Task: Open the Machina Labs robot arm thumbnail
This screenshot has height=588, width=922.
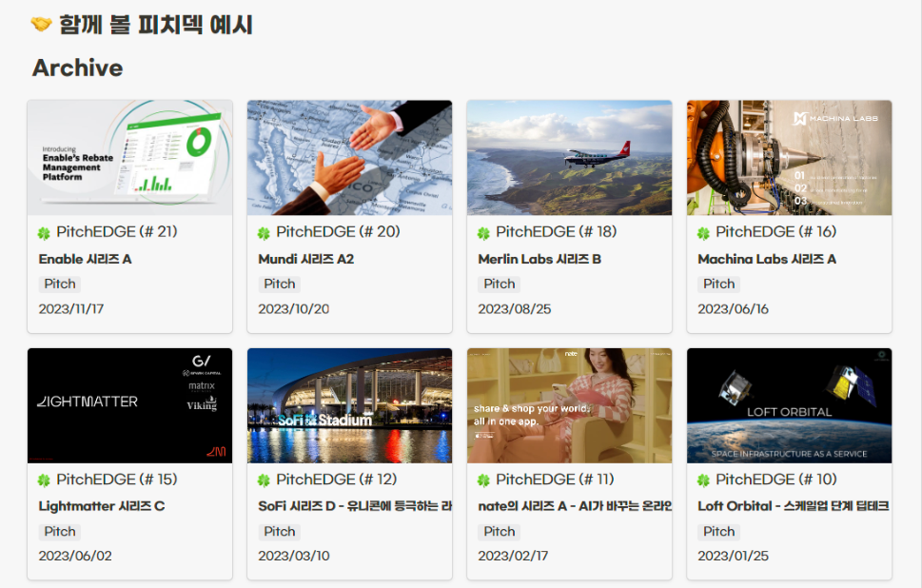Action: point(789,158)
